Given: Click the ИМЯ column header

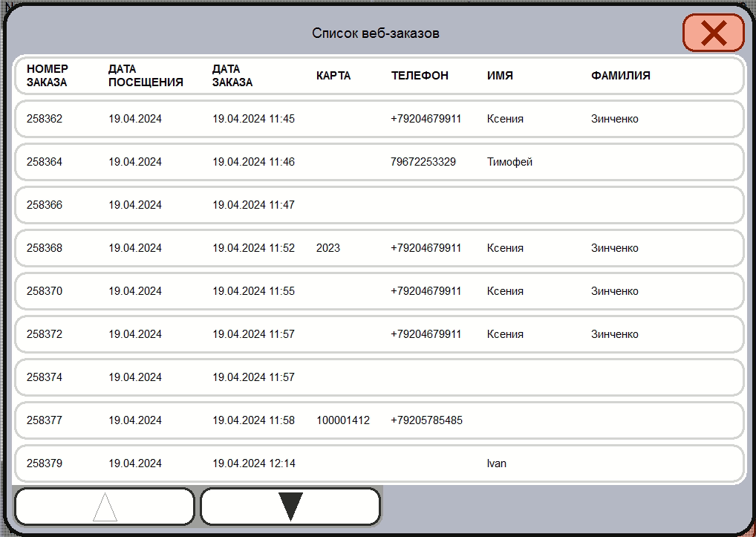Looking at the screenshot, I should pos(500,76).
